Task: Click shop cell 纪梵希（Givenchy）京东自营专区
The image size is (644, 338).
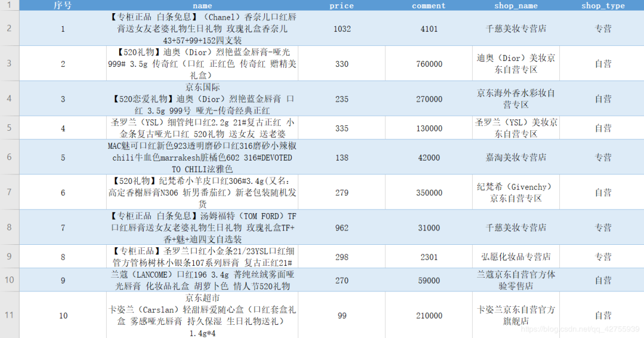Action: [516, 192]
